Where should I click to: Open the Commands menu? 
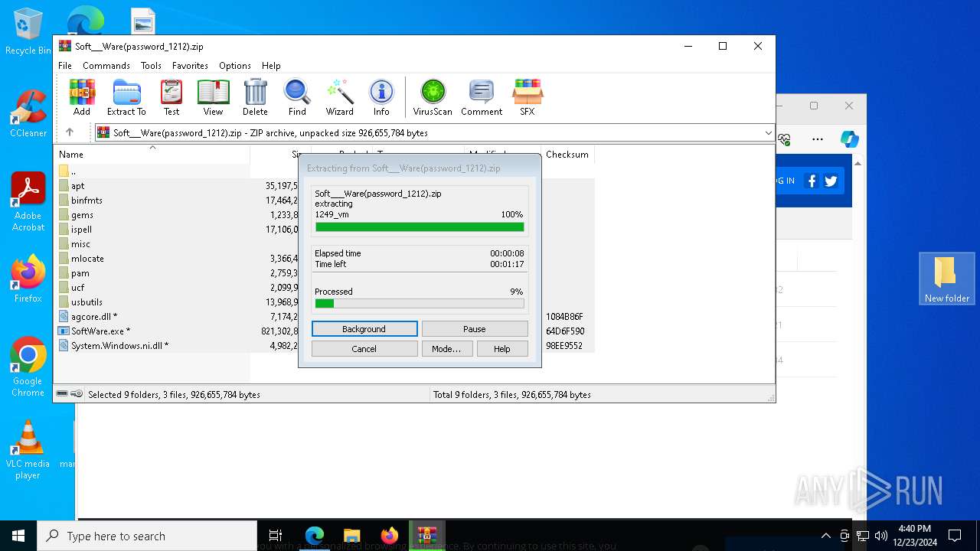point(106,66)
